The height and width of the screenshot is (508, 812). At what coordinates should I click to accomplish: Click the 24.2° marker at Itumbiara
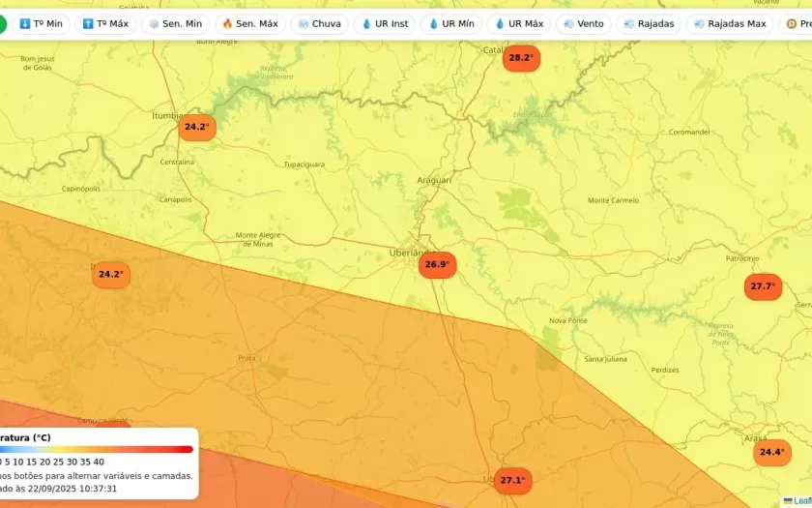(x=196, y=127)
